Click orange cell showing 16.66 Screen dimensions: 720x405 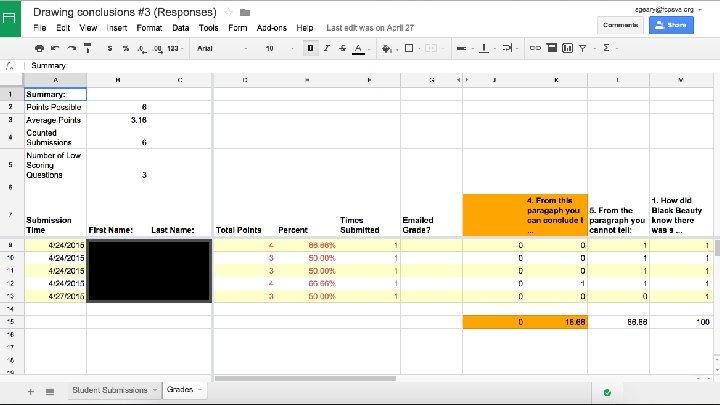click(556, 322)
